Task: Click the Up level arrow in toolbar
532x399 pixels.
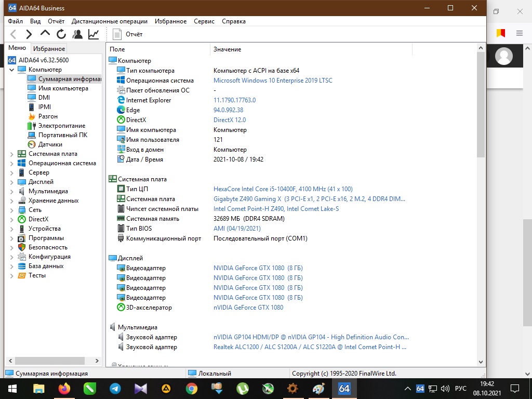Action: pyautogui.click(x=45, y=34)
